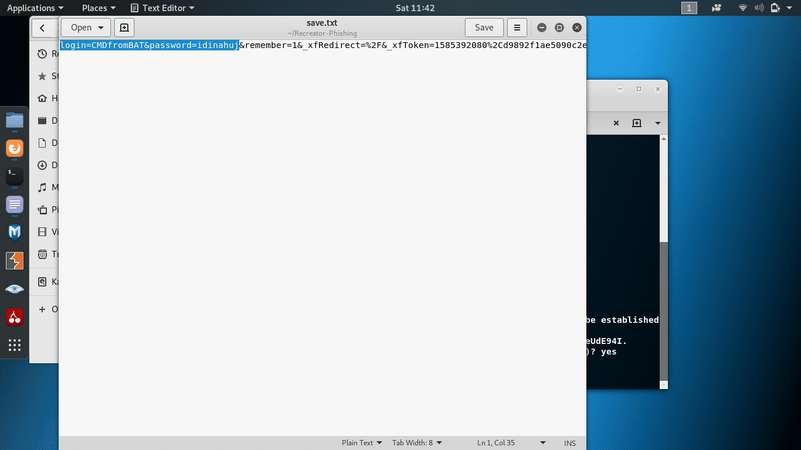Go to Home folder in sidebar

click(47, 98)
